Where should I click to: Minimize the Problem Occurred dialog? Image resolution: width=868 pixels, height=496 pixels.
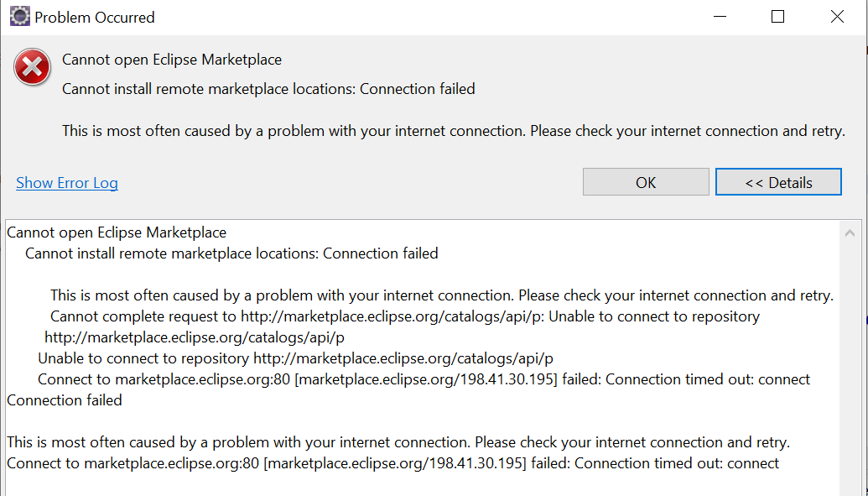click(720, 17)
